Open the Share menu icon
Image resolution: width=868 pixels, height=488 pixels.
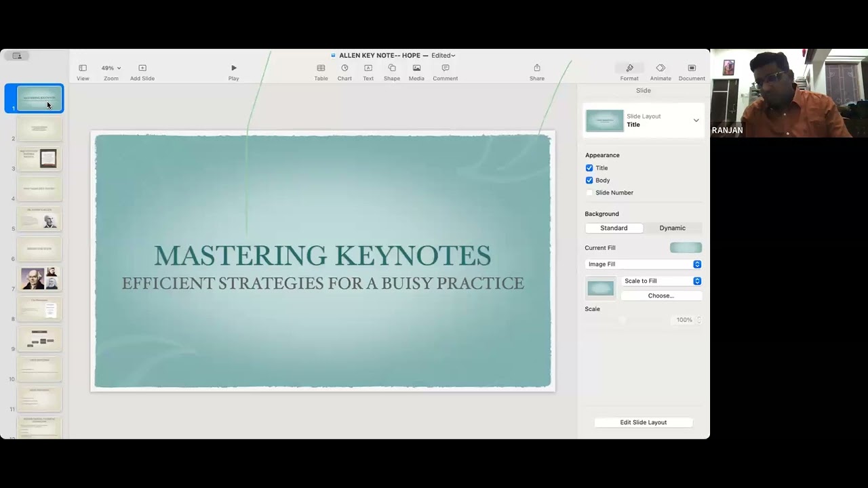point(537,68)
